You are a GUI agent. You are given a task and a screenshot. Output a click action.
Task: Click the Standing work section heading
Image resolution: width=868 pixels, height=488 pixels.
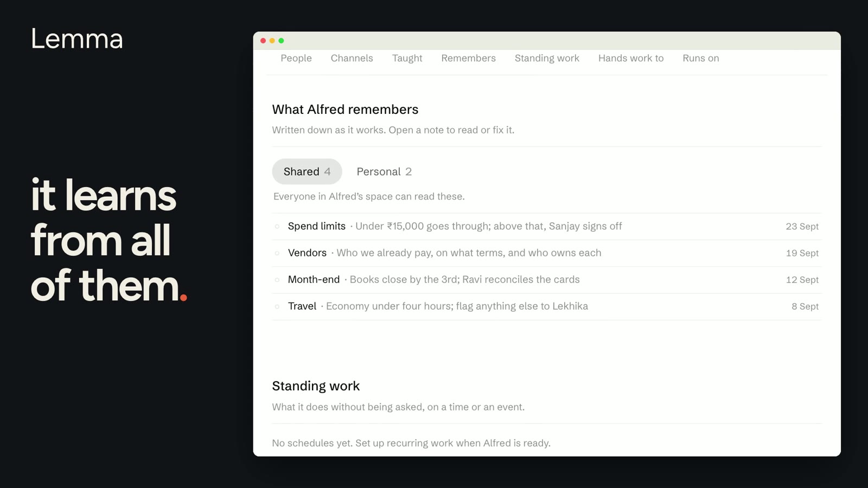(x=316, y=386)
